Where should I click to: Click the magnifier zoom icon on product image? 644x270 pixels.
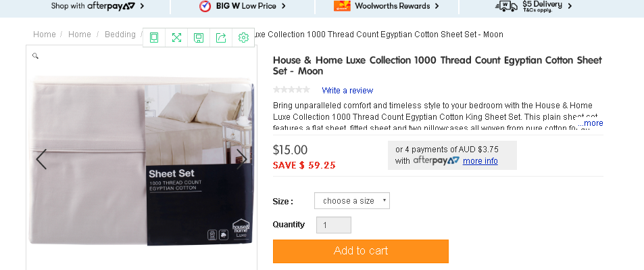tap(35, 55)
